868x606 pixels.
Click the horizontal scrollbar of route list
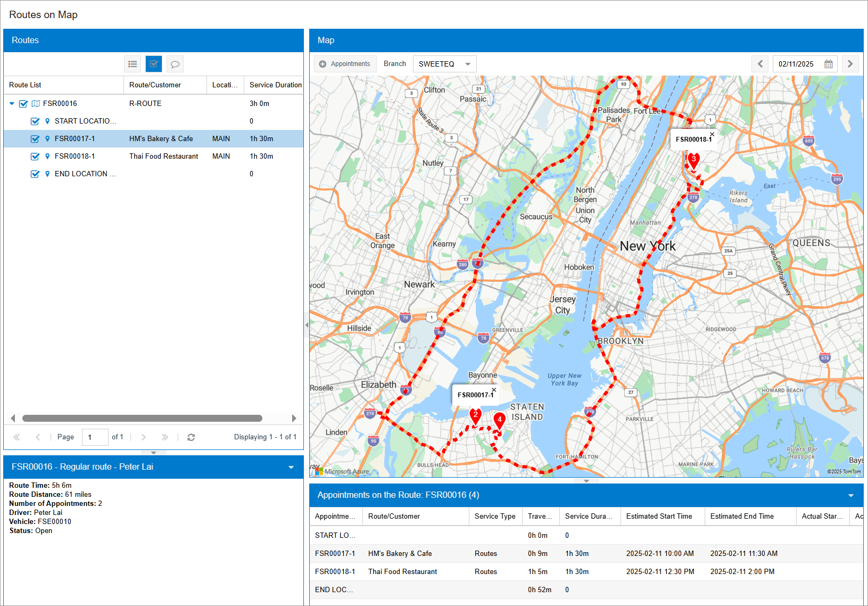click(x=142, y=419)
